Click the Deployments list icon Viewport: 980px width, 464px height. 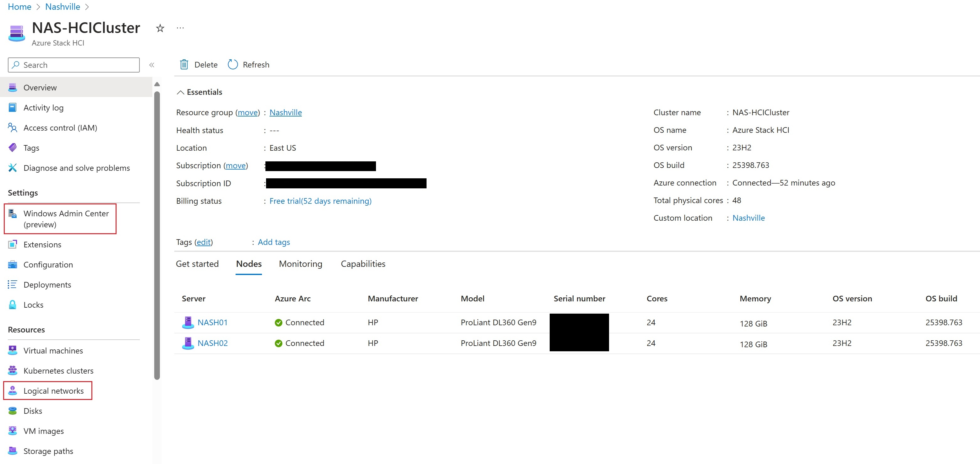[x=13, y=284]
